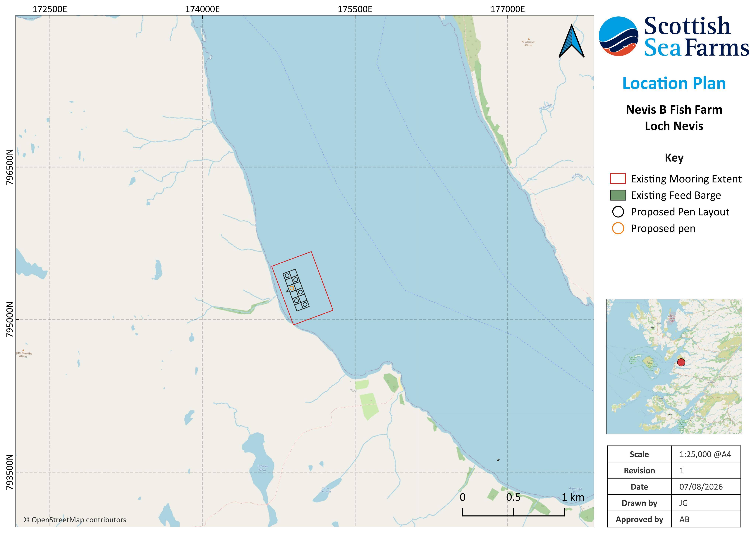Click the '795000N' northing label
This screenshot has width=756, height=534.
(x=10, y=319)
